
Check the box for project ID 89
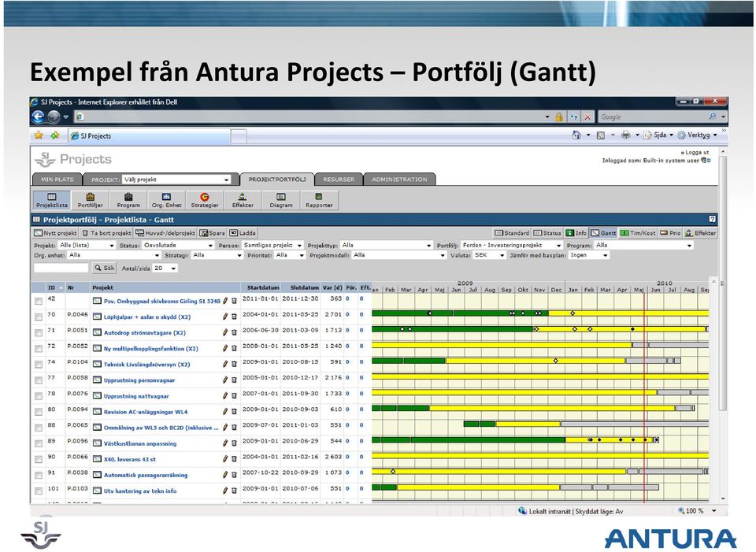[x=39, y=444]
